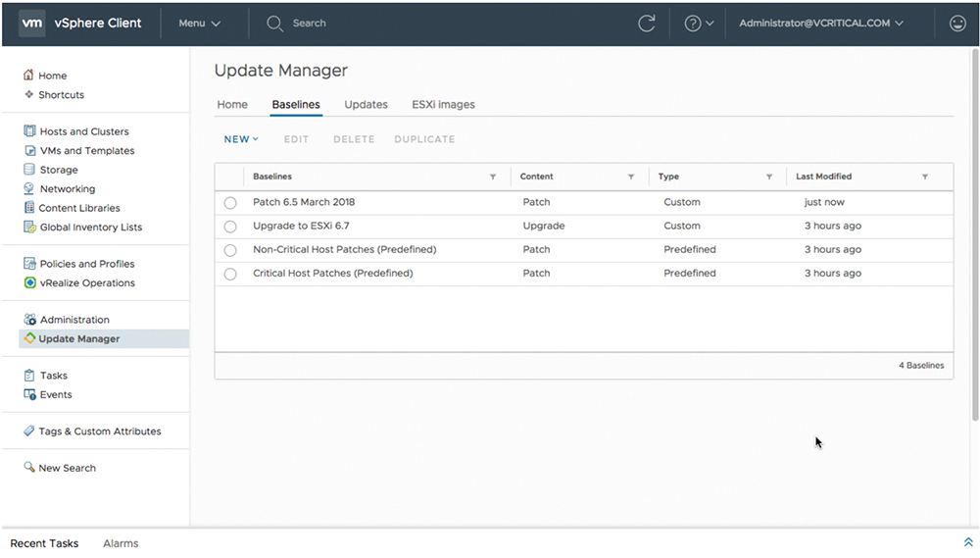Select the Upgrade to ESXi 6.7 radio button
The height and width of the screenshot is (558, 980).
(230, 227)
